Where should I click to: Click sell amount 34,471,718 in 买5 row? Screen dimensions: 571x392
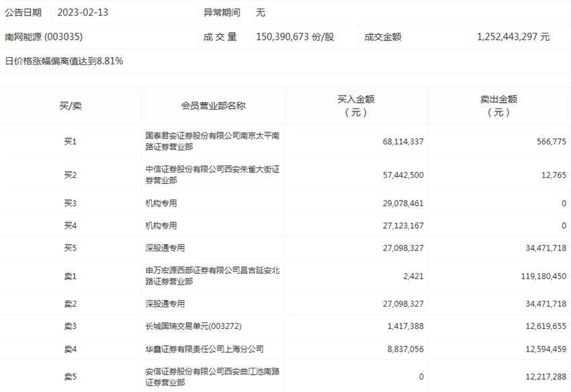point(546,248)
